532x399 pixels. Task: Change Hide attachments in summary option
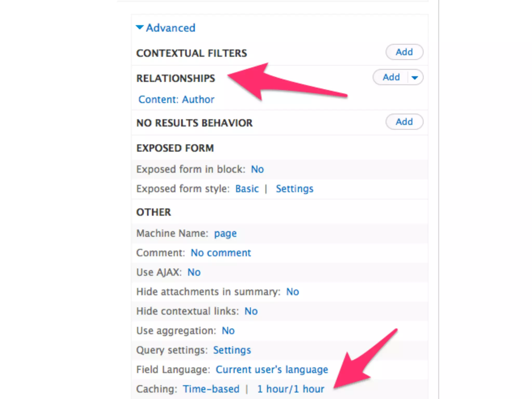[x=292, y=292]
